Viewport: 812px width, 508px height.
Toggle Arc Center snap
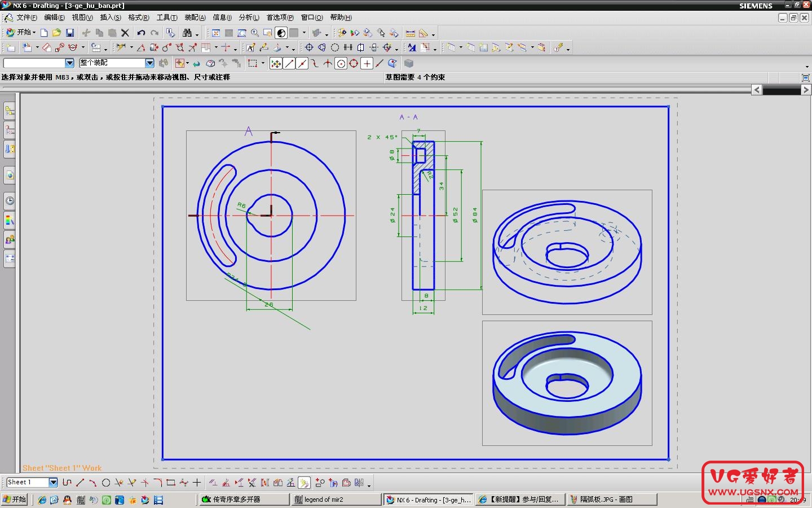tap(341, 63)
